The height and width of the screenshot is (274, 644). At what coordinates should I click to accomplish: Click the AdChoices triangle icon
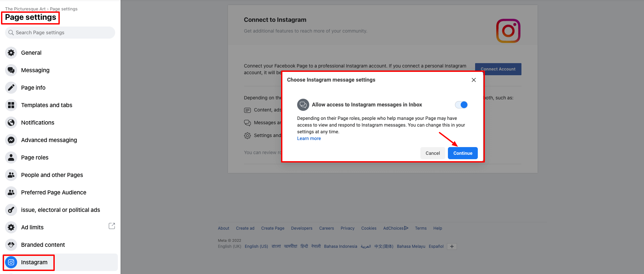click(406, 228)
